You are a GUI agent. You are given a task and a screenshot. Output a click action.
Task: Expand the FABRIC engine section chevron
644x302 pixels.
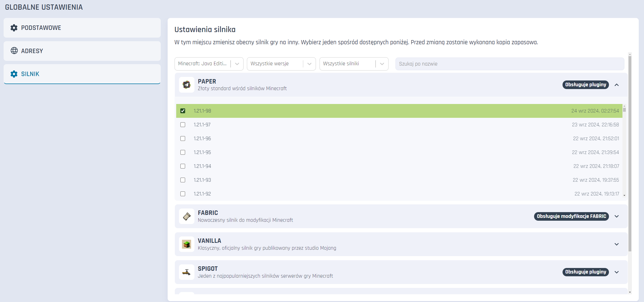pyautogui.click(x=617, y=216)
